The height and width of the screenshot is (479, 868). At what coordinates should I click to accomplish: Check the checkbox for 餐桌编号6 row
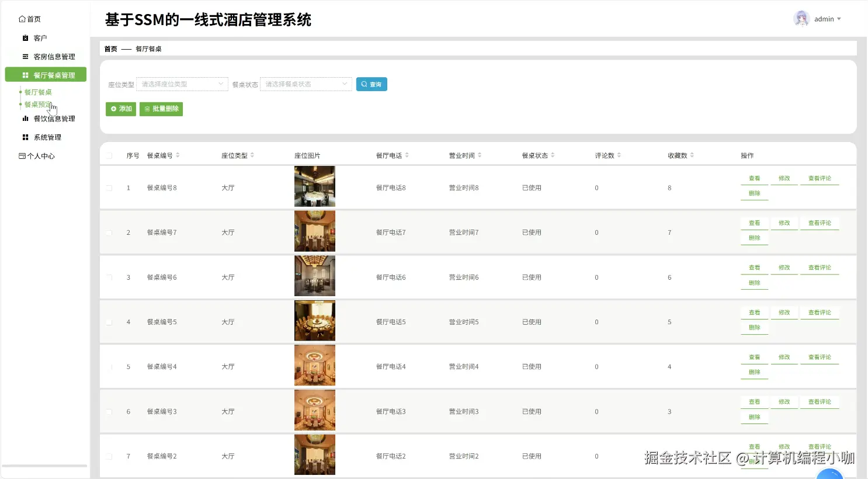click(x=109, y=277)
